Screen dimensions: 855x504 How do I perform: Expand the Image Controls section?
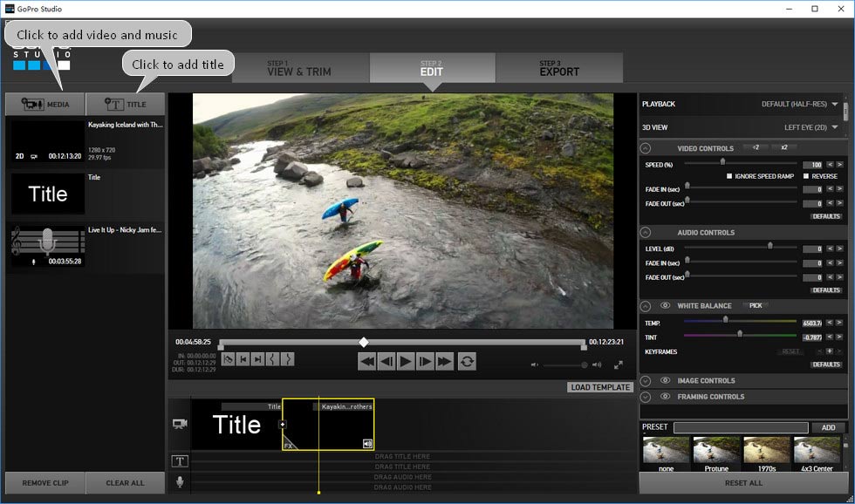coord(646,381)
